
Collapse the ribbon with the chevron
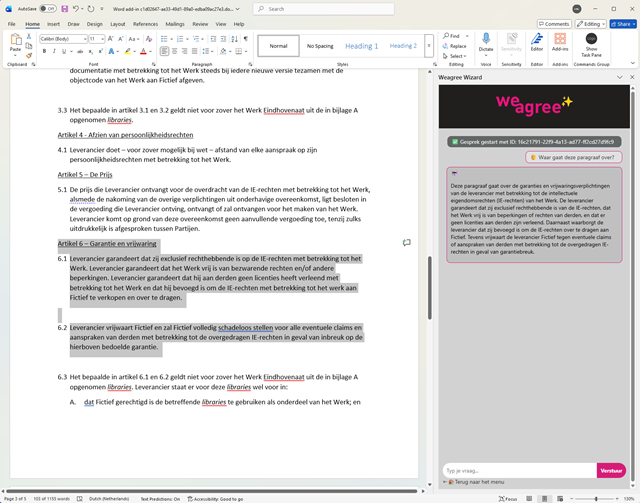(x=633, y=63)
